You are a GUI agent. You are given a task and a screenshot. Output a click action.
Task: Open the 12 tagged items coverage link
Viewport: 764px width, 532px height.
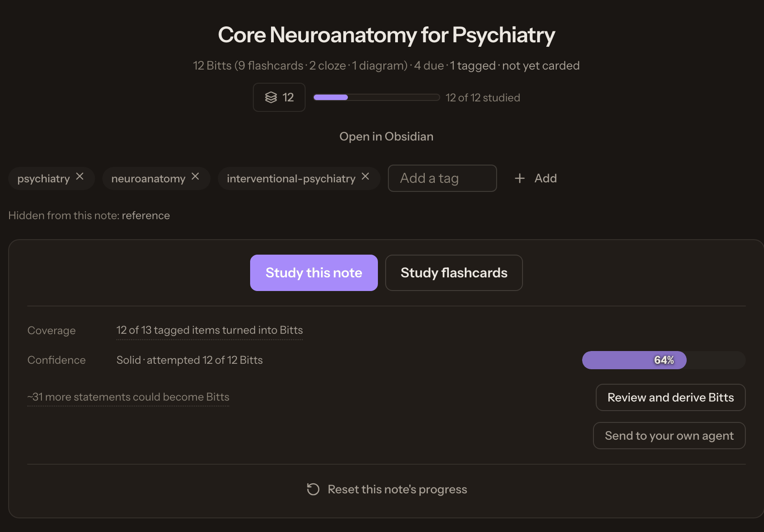210,330
